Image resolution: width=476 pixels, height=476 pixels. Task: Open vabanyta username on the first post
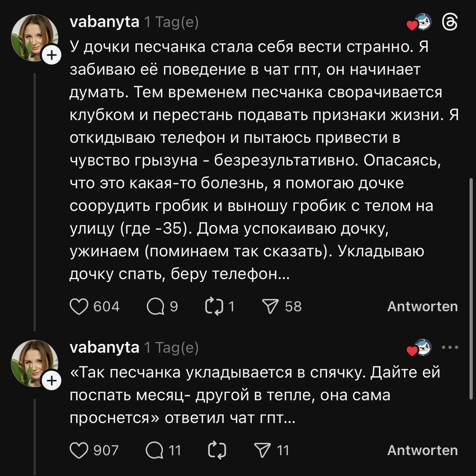(104, 22)
